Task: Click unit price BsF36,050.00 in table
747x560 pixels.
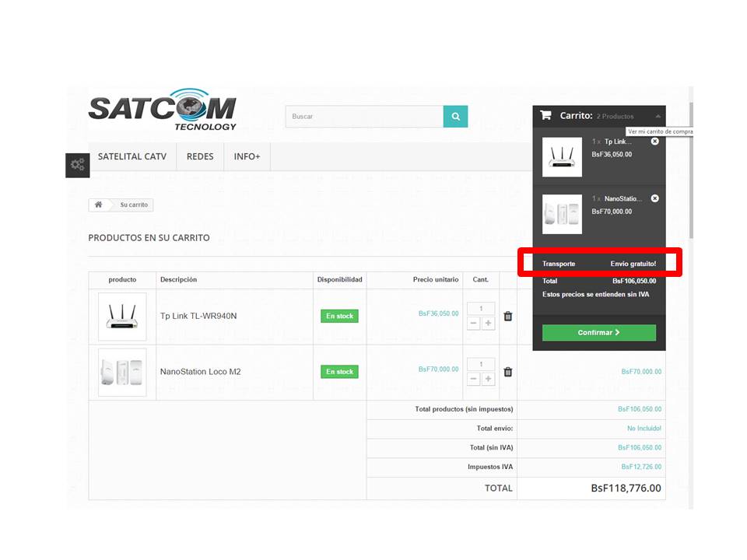Action: 438,313
